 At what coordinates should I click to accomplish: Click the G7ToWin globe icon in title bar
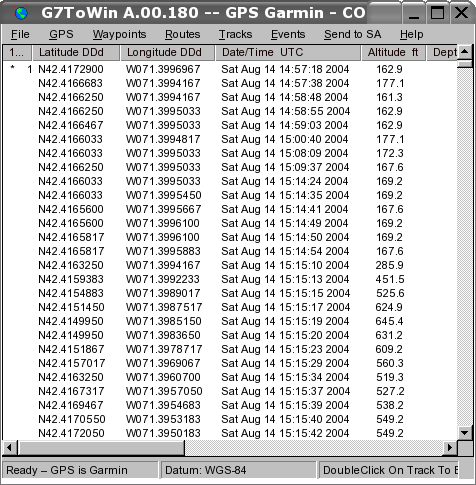pos(22,13)
